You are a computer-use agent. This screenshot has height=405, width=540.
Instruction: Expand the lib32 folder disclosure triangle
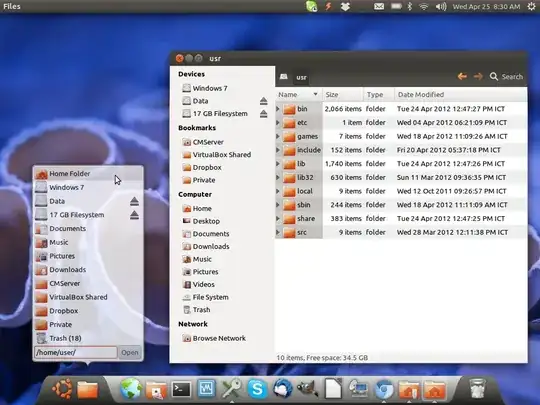coord(278,177)
